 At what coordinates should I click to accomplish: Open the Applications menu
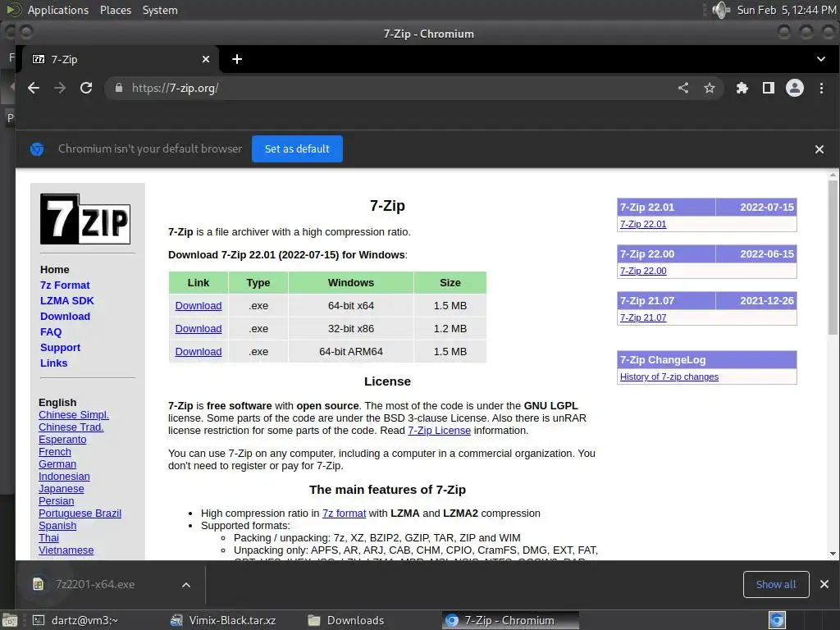(x=58, y=10)
